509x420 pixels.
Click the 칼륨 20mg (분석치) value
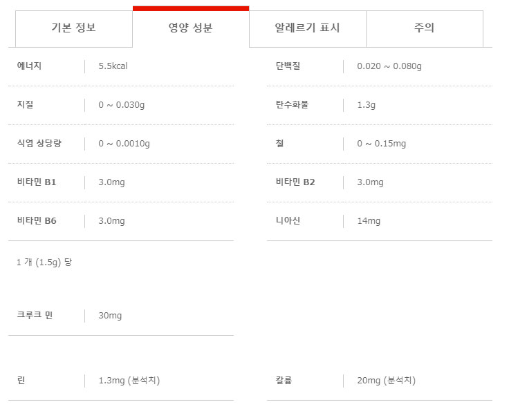pyautogui.click(x=386, y=381)
